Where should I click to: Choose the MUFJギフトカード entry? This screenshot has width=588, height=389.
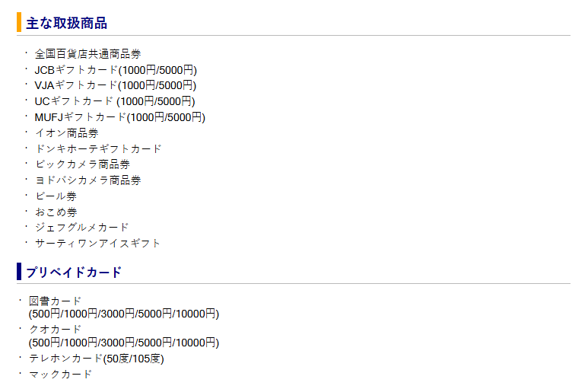[119, 117]
